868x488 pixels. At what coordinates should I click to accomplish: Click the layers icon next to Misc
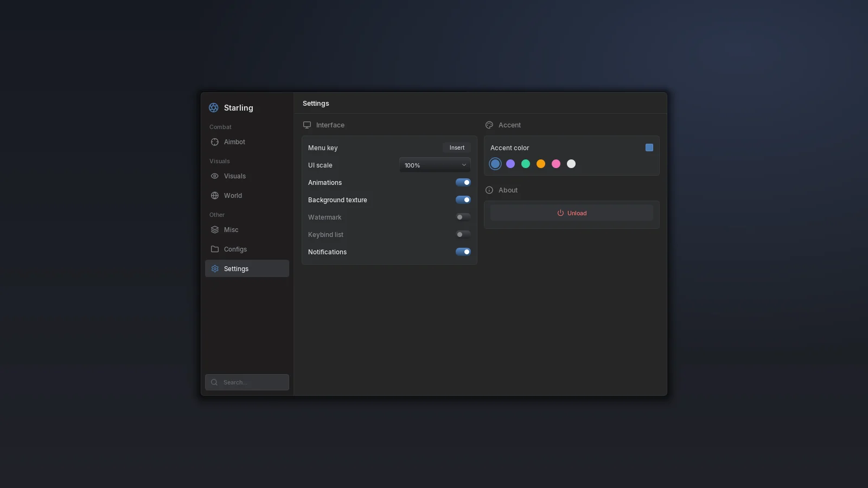point(215,230)
